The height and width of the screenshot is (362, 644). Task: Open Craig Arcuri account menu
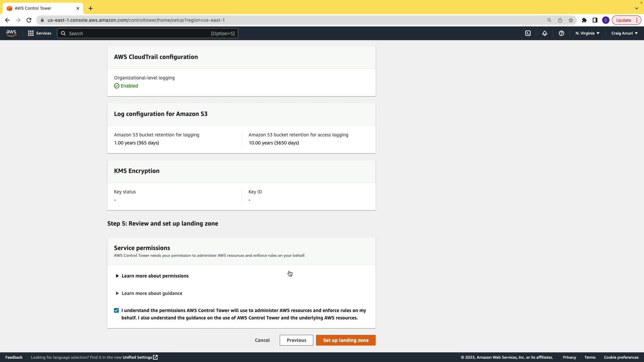(x=624, y=33)
